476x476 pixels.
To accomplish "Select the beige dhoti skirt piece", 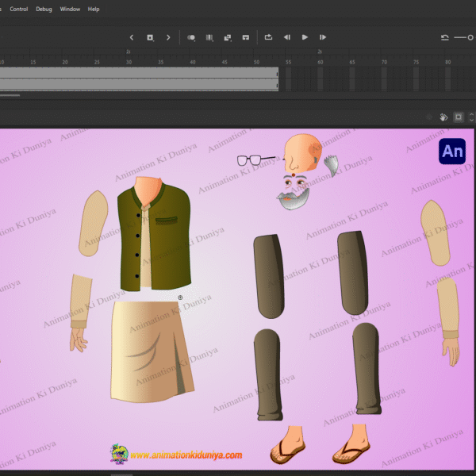I will (x=152, y=351).
